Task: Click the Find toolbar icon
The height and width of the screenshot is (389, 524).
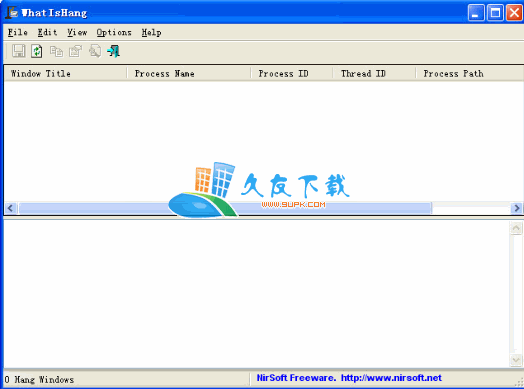Action: tap(95, 51)
